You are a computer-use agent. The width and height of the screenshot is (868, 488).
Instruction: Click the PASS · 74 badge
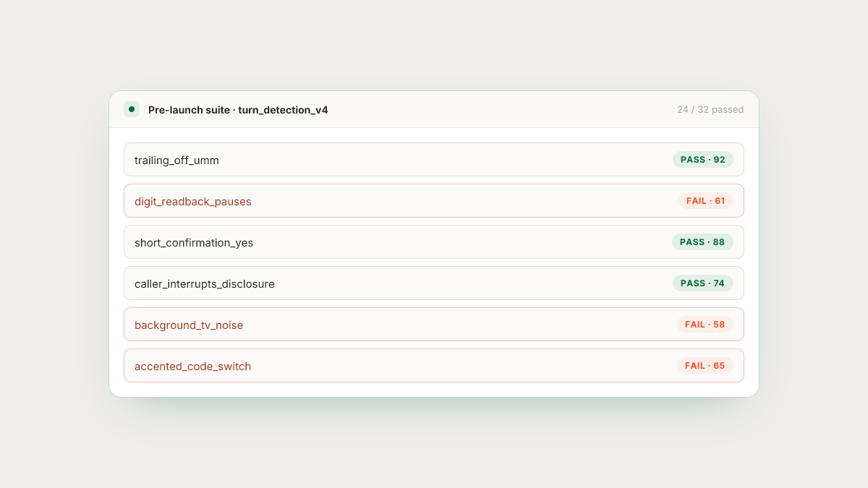click(x=702, y=283)
